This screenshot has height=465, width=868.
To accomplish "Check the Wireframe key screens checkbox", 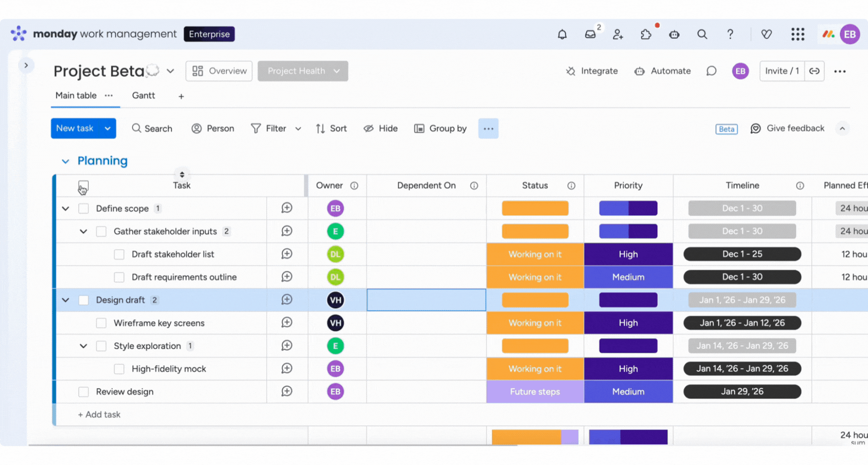I will (101, 323).
